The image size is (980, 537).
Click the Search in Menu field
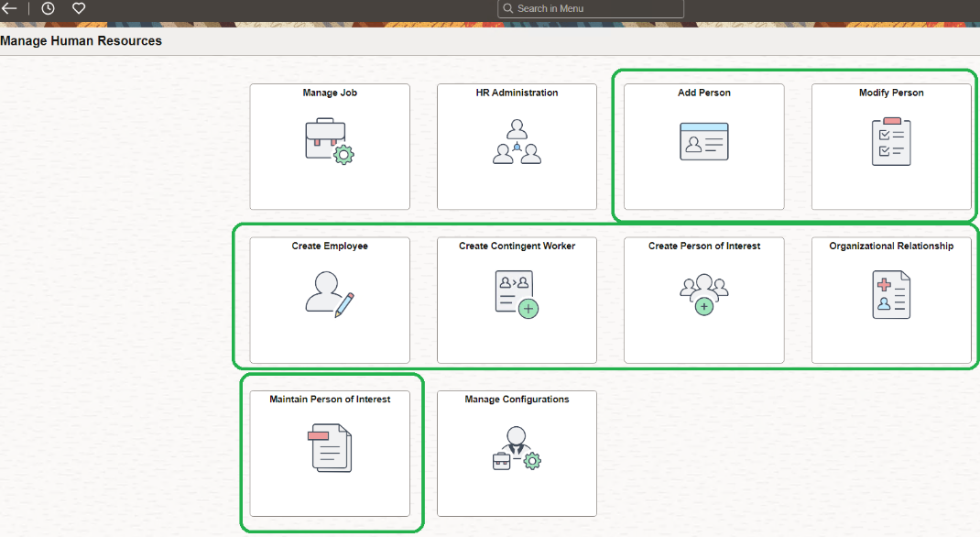[x=590, y=7]
